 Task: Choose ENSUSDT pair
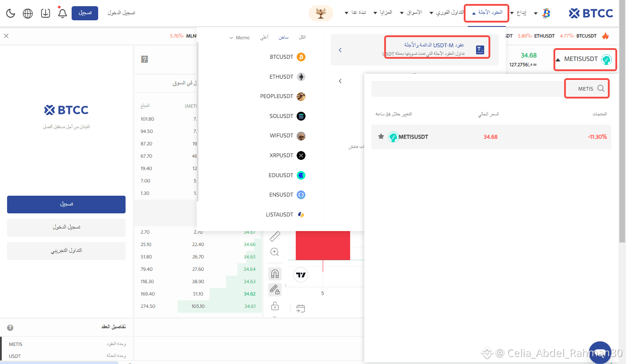click(287, 194)
